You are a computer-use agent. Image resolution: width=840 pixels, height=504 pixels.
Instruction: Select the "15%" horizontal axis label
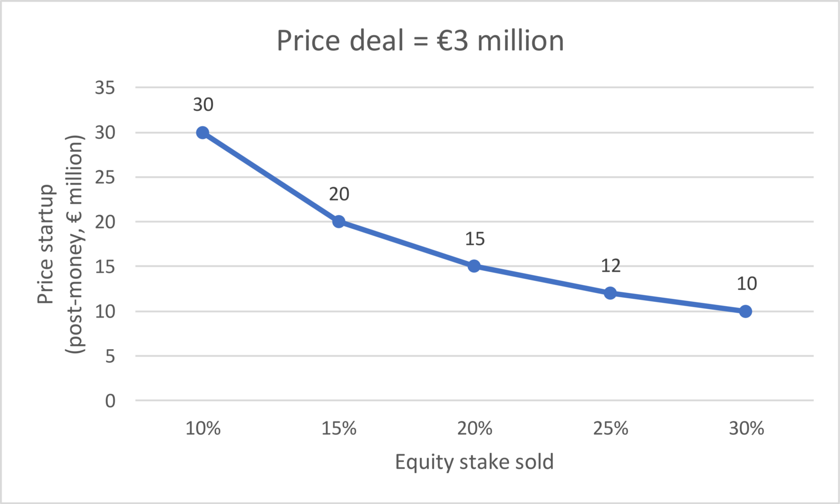339,429
